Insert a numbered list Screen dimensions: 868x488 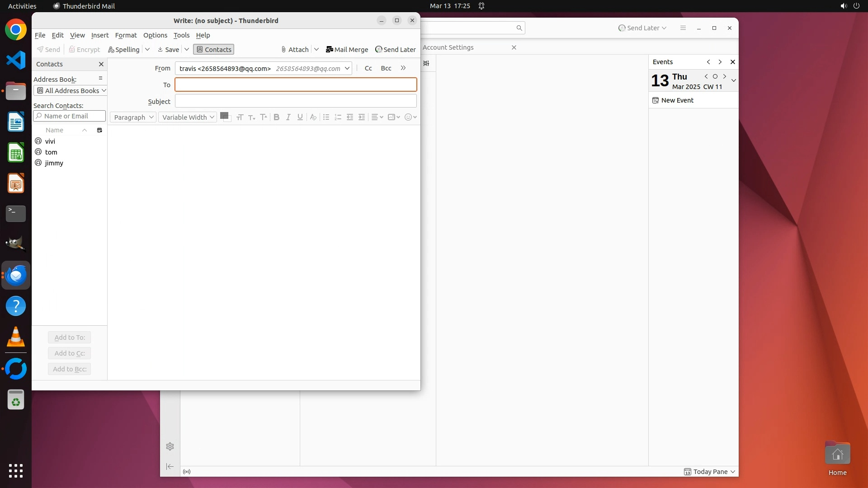click(338, 117)
